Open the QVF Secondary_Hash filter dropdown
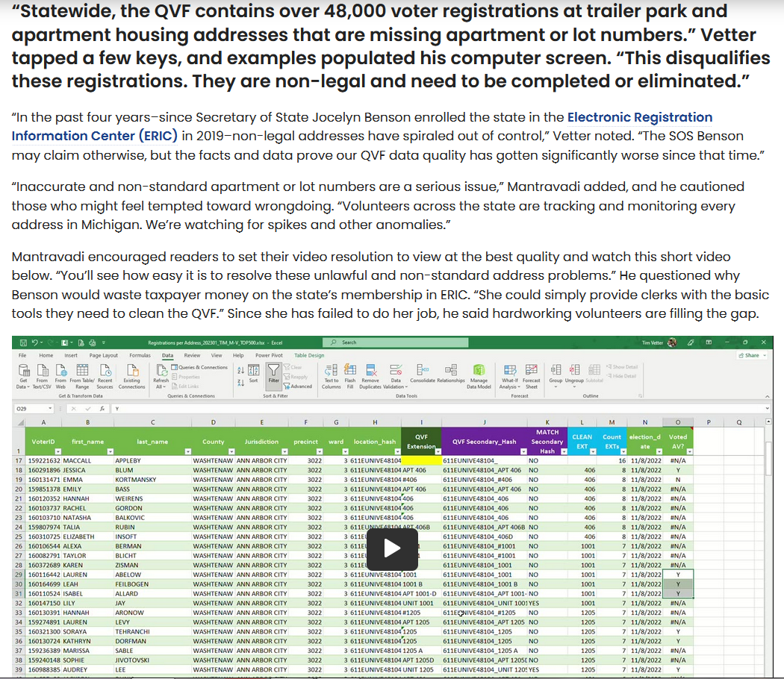The width and height of the screenshot is (784, 679). tap(523, 451)
